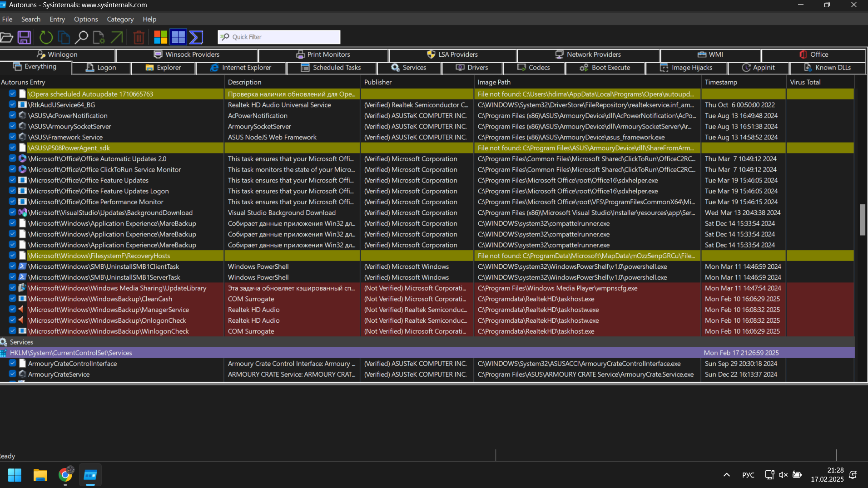
Task: Uncheck the Opera scheduled Autoupdate entry
Action: [x=12, y=94]
